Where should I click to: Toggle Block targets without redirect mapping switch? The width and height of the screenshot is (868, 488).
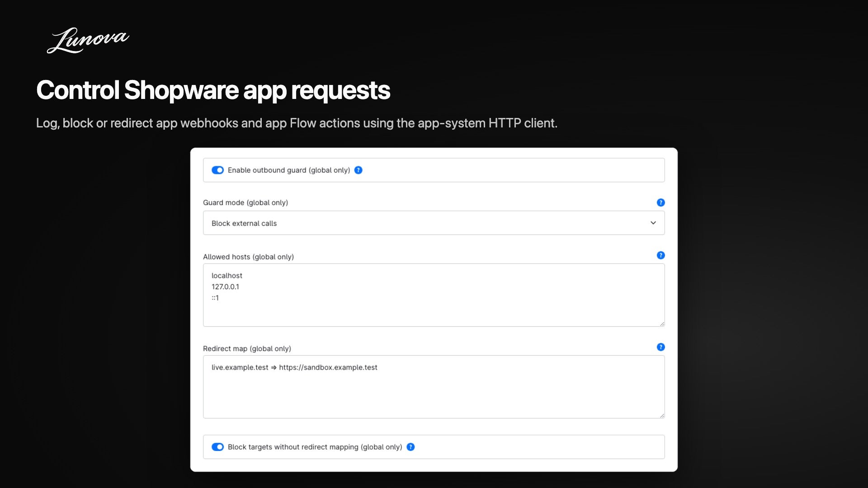[x=217, y=447]
